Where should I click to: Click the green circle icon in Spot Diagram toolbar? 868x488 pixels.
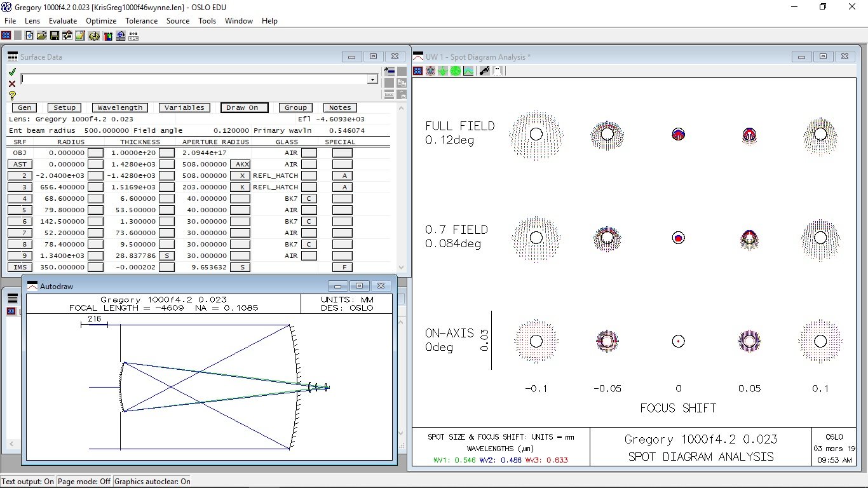pyautogui.click(x=456, y=71)
